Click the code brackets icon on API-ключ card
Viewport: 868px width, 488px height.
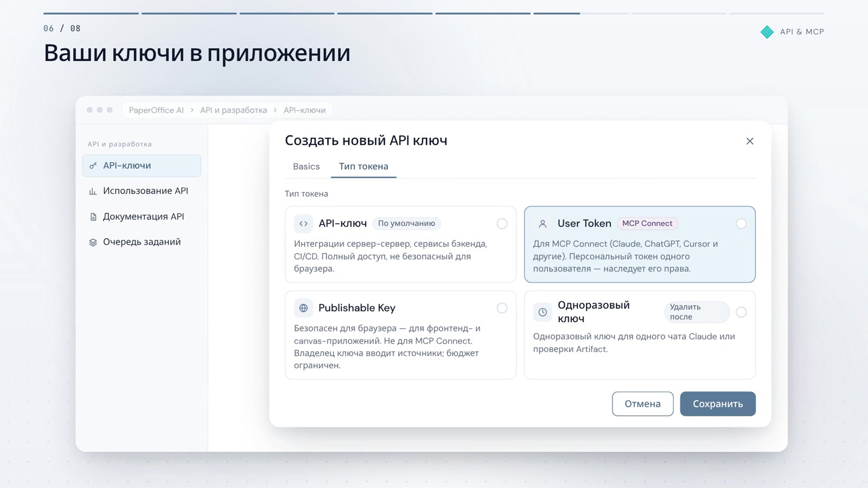pos(303,223)
